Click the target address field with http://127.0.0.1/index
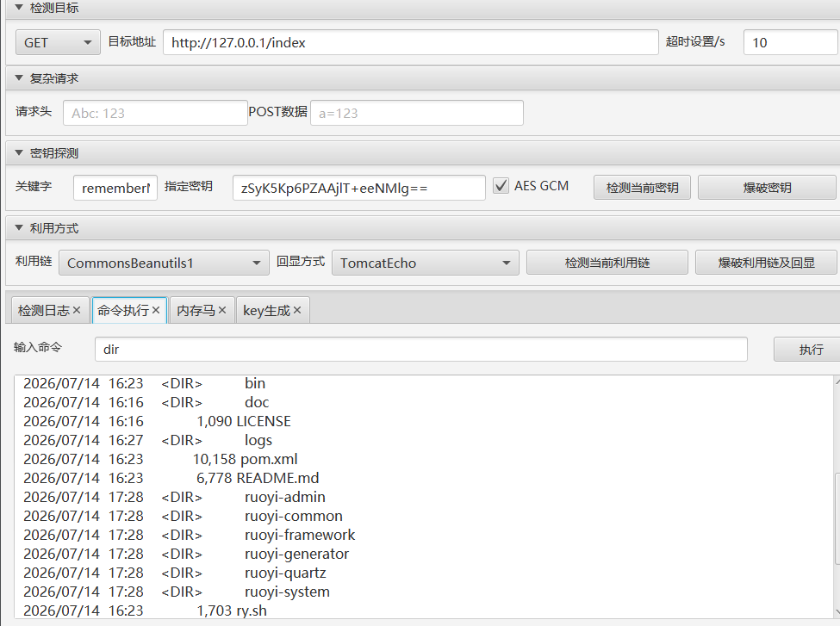This screenshot has width=840, height=626. (410, 42)
